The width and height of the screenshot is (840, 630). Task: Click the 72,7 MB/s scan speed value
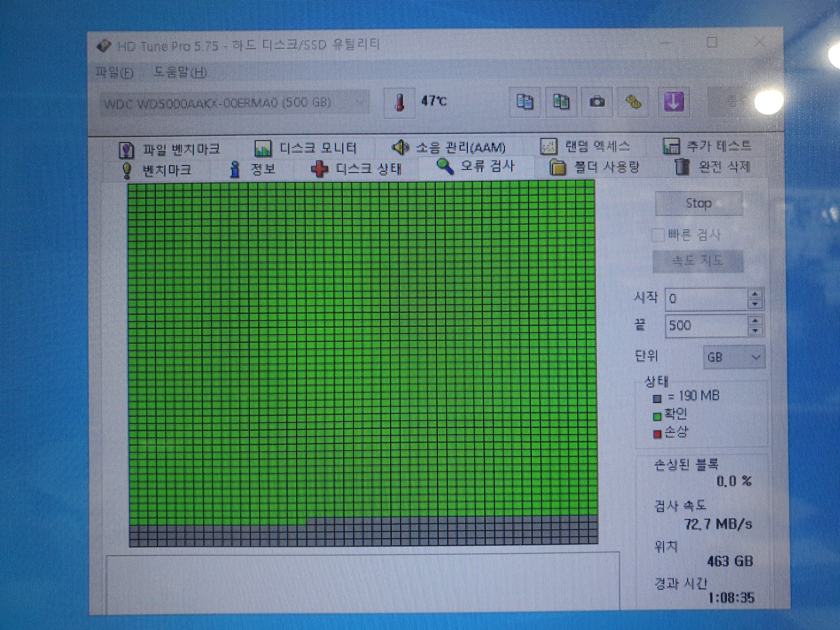pyautogui.click(x=718, y=524)
